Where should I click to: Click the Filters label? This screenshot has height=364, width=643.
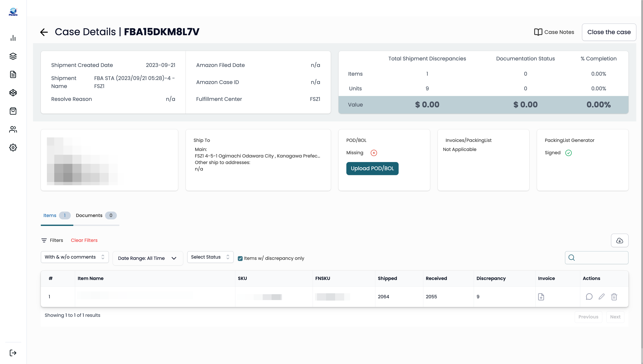[56, 240]
